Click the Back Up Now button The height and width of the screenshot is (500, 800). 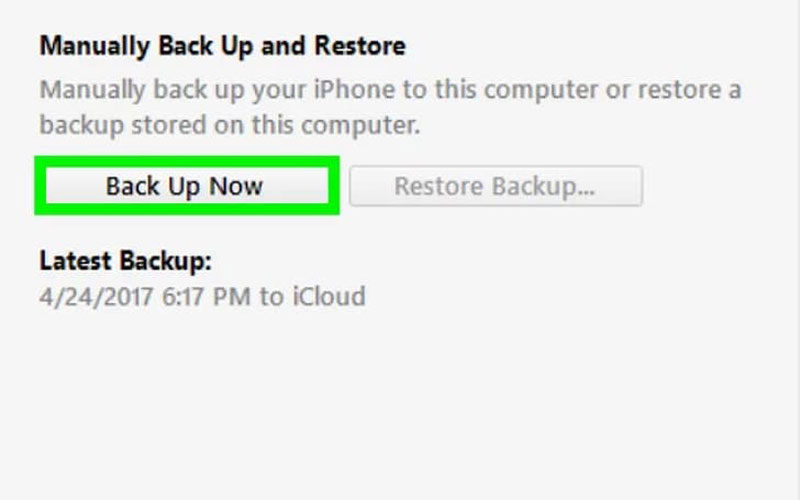click(185, 186)
